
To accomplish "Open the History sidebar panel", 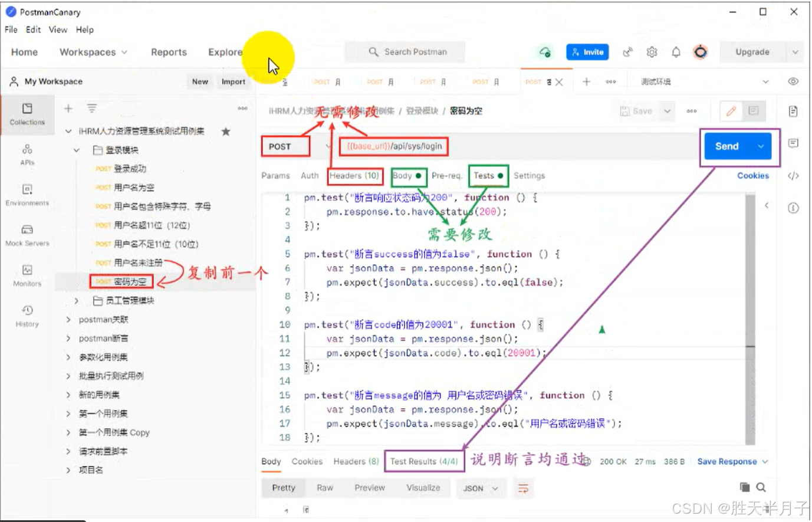I will [x=27, y=316].
